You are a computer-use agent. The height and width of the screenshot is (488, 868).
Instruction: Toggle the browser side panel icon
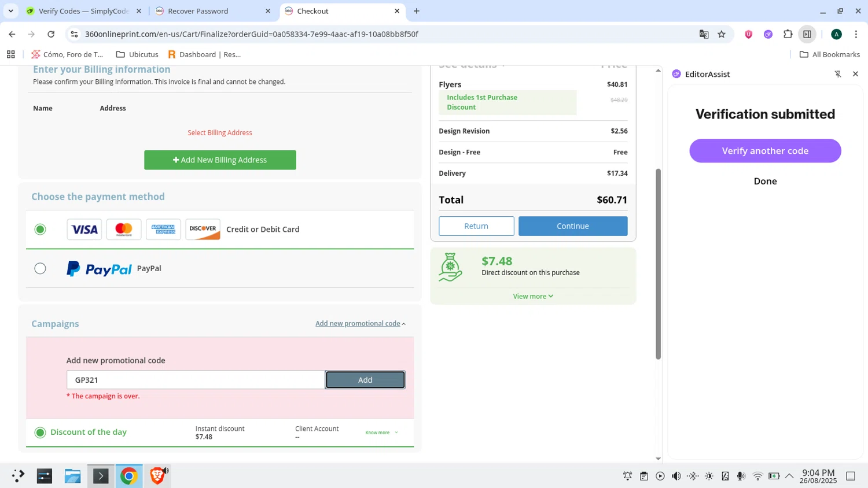[807, 34]
